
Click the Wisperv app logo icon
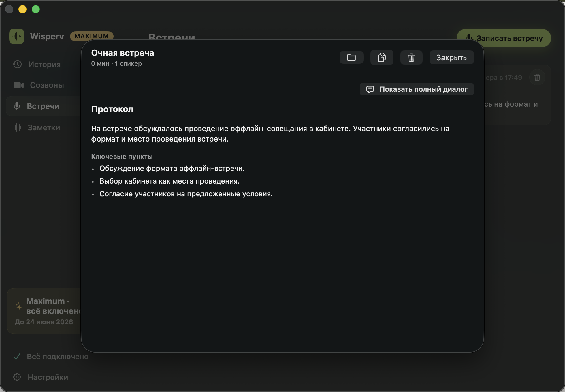(17, 36)
